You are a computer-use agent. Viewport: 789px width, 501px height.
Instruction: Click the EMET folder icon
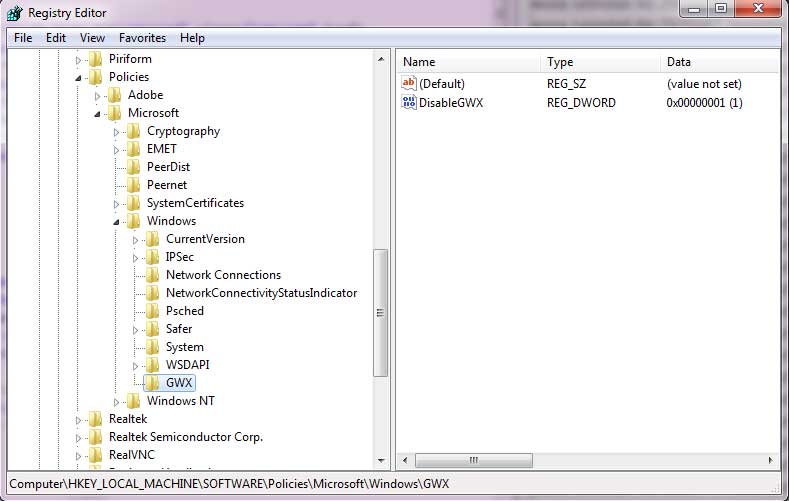134,149
